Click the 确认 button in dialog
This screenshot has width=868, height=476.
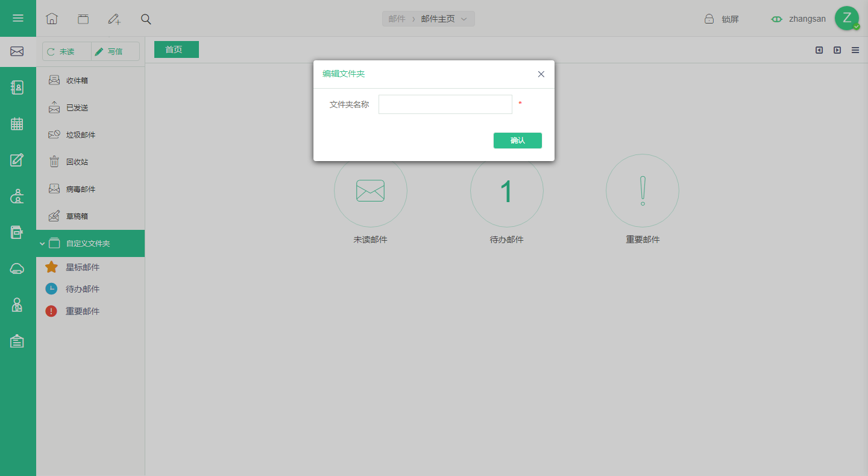518,141
